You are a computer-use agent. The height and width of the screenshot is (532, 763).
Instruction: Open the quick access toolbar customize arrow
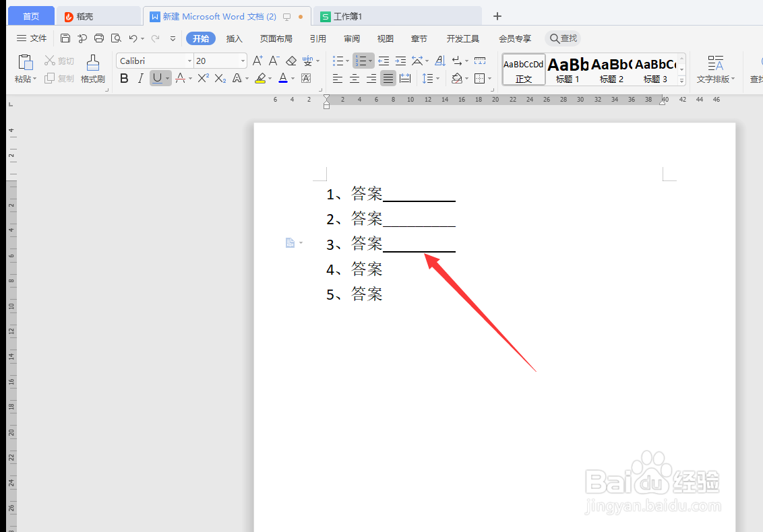pyautogui.click(x=173, y=38)
